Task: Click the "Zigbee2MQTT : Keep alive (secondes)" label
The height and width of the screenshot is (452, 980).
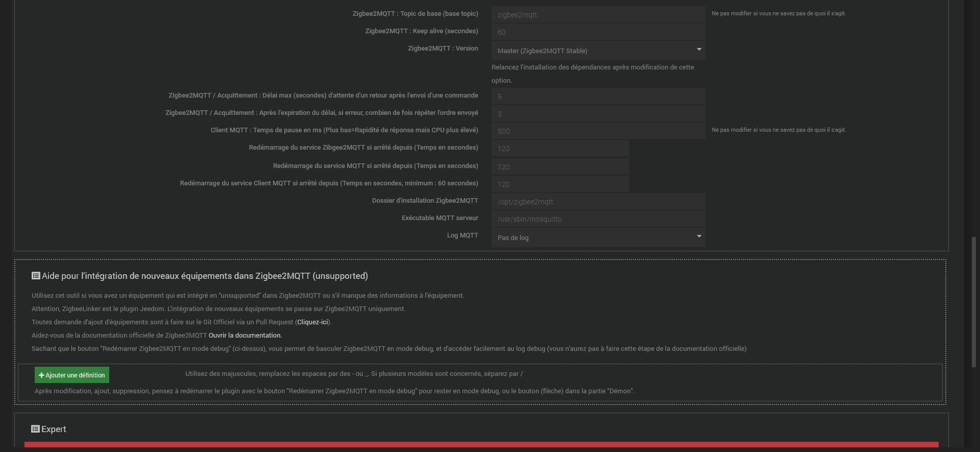Action: click(422, 31)
